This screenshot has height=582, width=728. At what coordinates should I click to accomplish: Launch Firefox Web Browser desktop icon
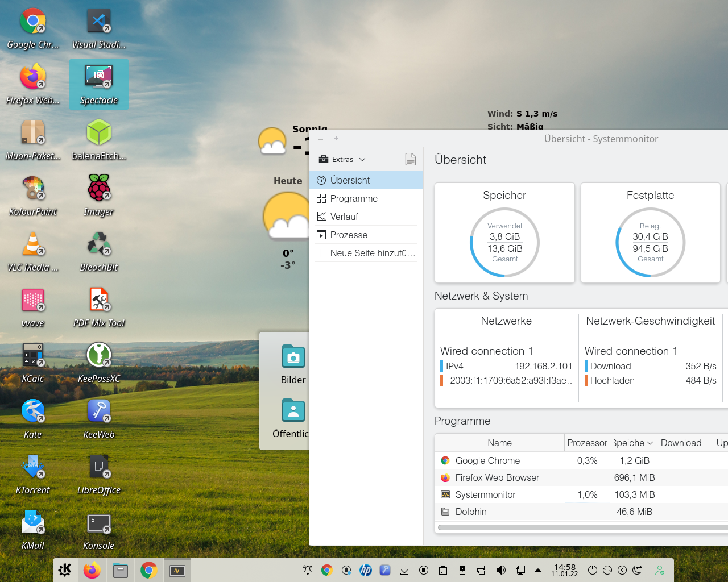point(33,84)
